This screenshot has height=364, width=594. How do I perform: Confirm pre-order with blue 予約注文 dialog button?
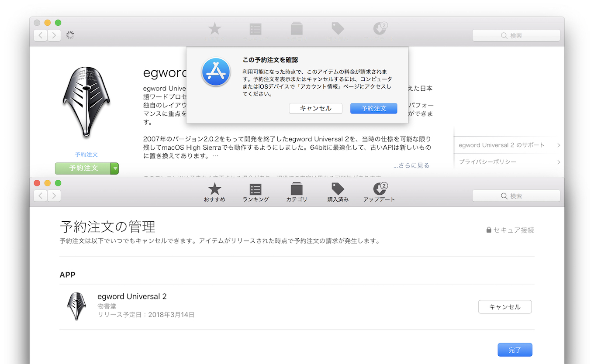pyautogui.click(x=374, y=108)
